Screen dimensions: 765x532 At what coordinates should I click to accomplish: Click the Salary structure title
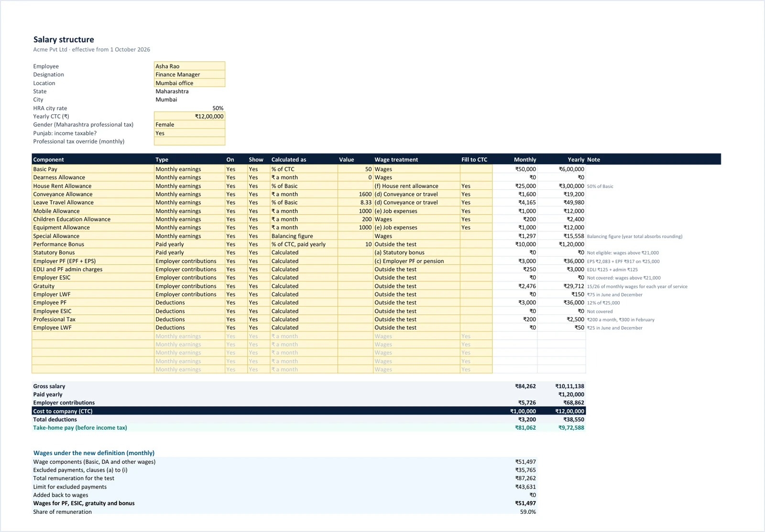64,40
